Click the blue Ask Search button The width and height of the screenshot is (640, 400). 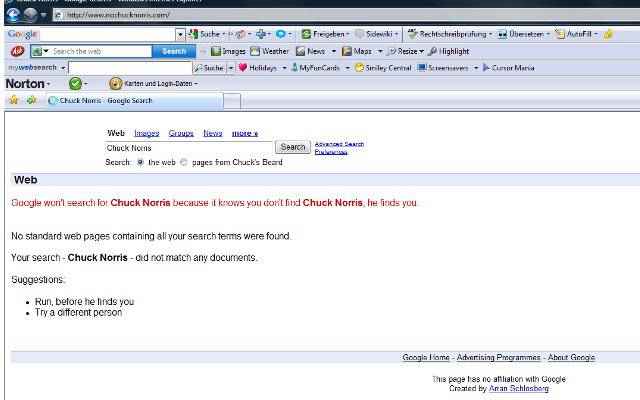pyautogui.click(x=174, y=51)
